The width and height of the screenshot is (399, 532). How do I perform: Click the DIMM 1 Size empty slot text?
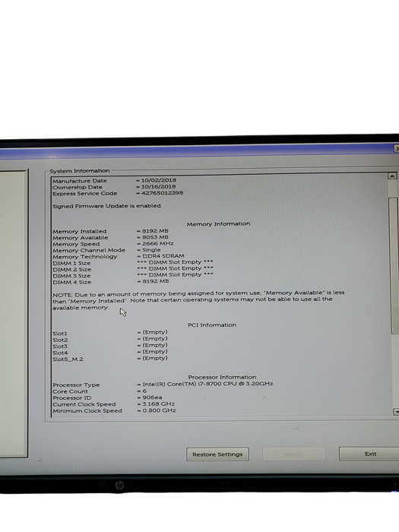coord(175,262)
